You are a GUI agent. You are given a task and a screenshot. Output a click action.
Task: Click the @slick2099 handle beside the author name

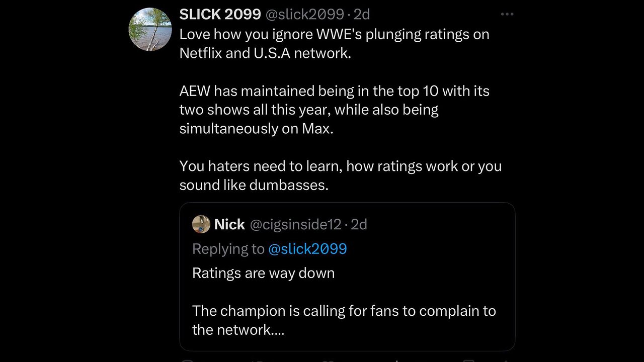click(x=304, y=15)
